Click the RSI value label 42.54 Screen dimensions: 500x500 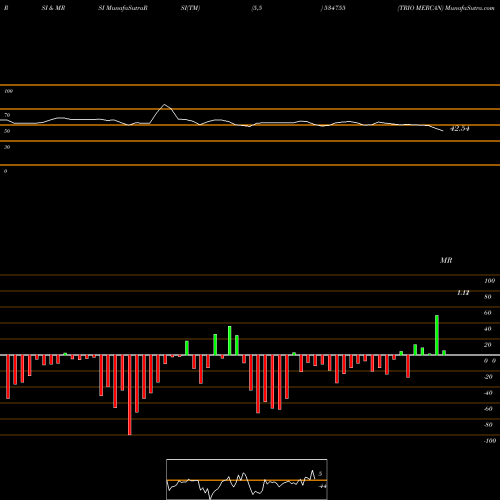point(460,129)
